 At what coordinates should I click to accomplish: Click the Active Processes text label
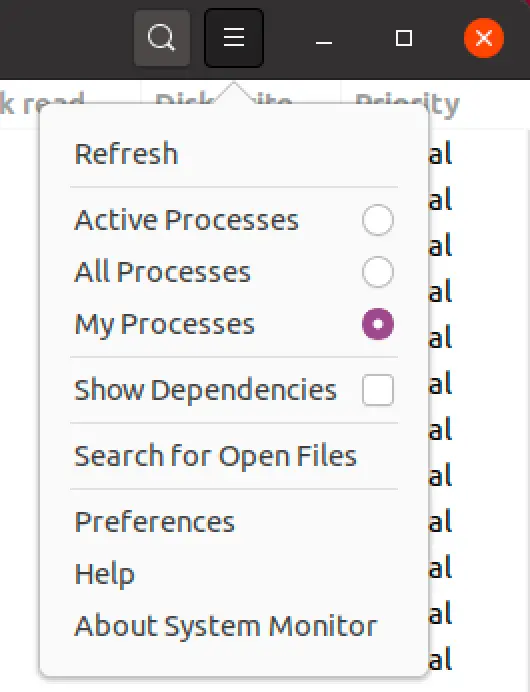tap(186, 220)
